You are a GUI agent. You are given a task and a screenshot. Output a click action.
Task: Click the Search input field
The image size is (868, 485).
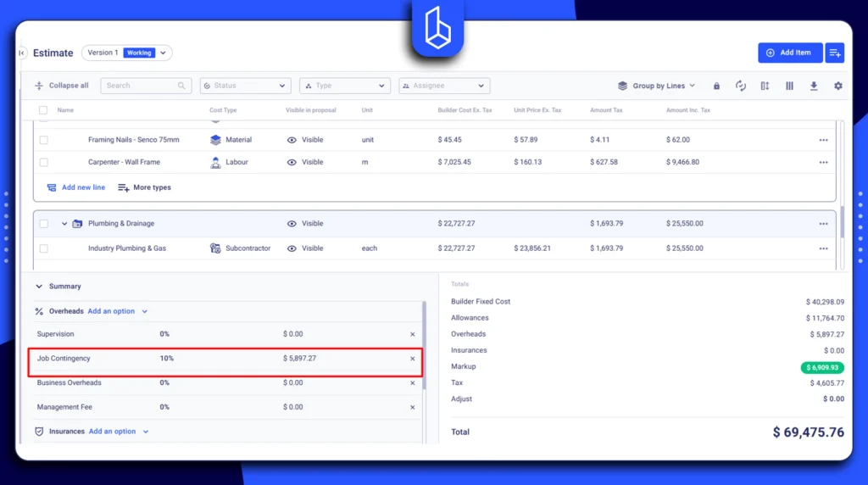click(x=140, y=86)
